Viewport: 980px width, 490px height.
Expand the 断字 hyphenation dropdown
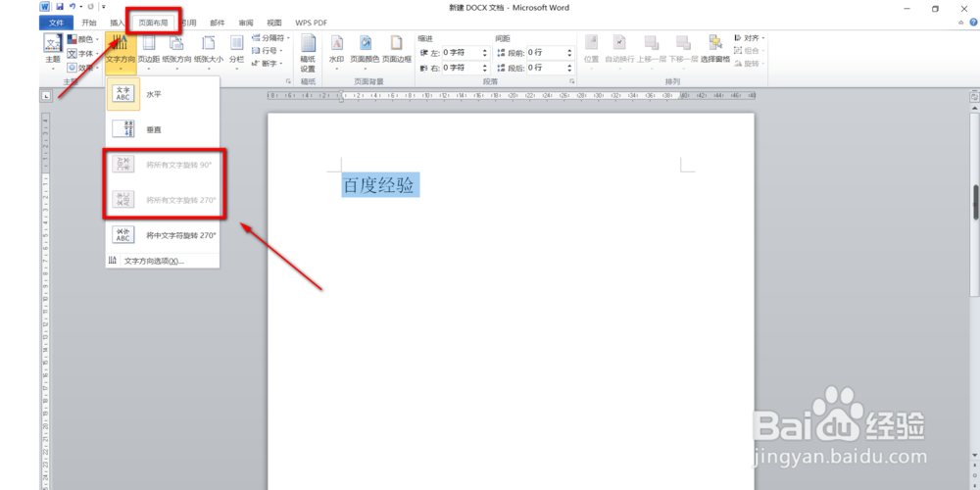(x=267, y=63)
